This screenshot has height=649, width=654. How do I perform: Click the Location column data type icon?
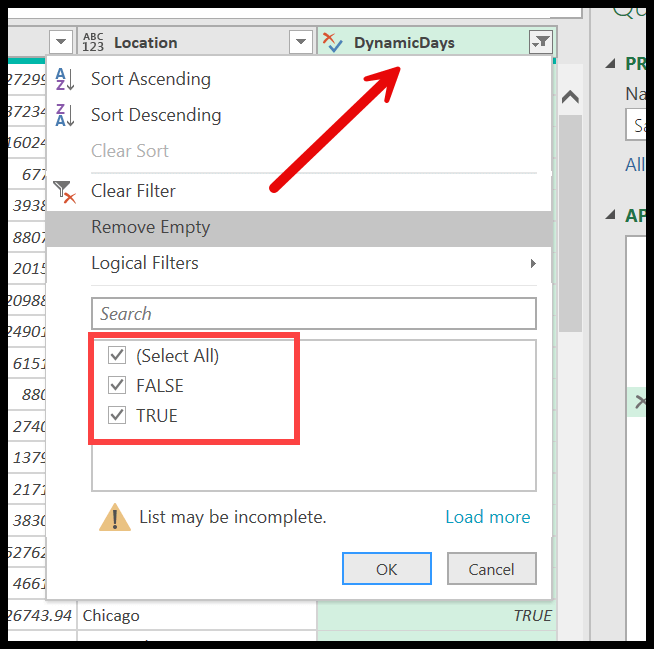tap(93, 42)
